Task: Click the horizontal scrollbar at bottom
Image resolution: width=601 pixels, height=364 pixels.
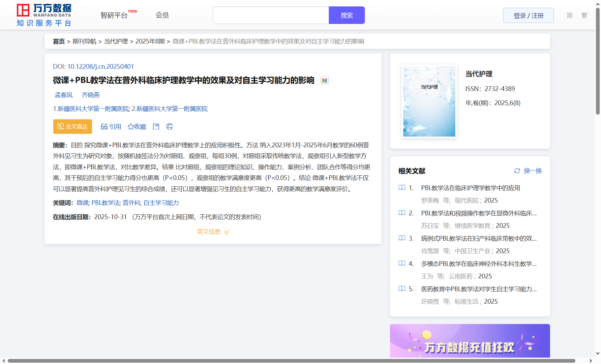Action: pyautogui.click(x=291, y=361)
